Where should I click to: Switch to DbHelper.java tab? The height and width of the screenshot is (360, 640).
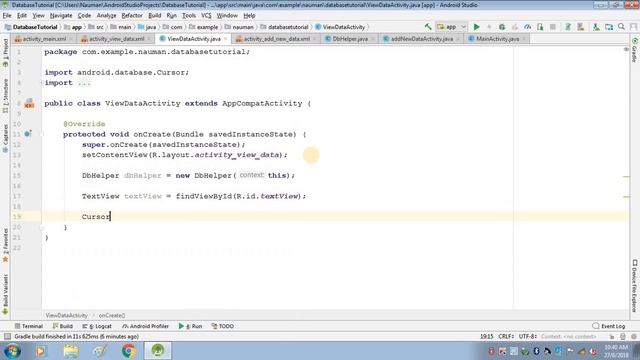(x=350, y=39)
